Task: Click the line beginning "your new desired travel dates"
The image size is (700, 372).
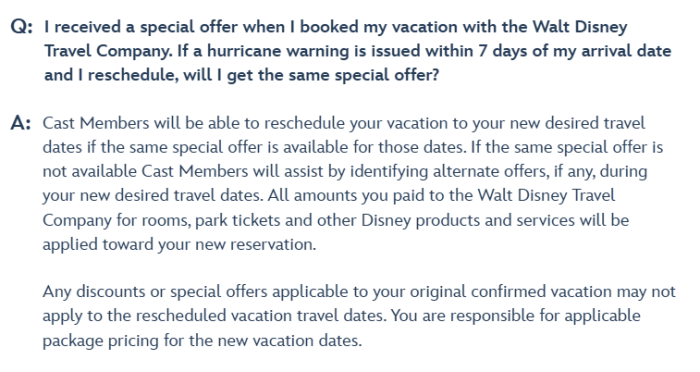Action: point(329,196)
